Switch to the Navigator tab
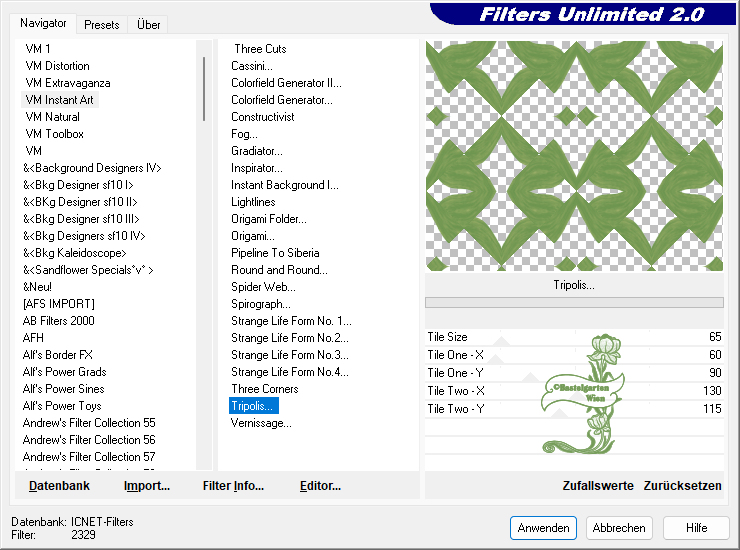The height and width of the screenshot is (550, 740). coord(43,23)
